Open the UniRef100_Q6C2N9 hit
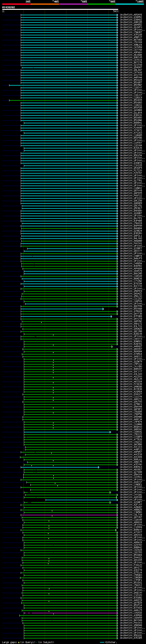The width and height of the screenshot is (146, 644). 131,331
